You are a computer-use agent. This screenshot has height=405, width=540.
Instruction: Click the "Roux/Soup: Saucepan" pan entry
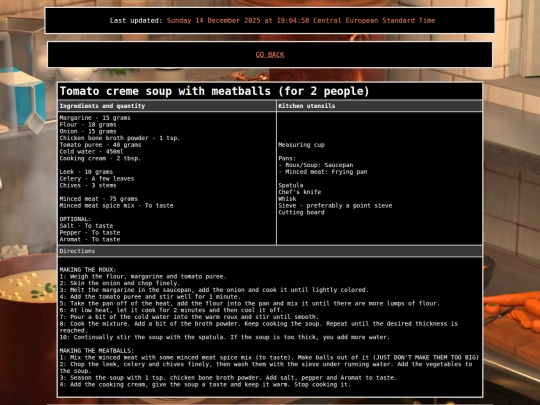click(316, 165)
